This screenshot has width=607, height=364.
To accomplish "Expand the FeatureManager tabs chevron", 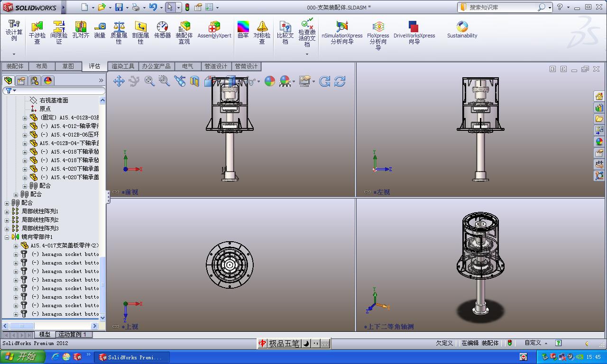I will [x=101, y=81].
